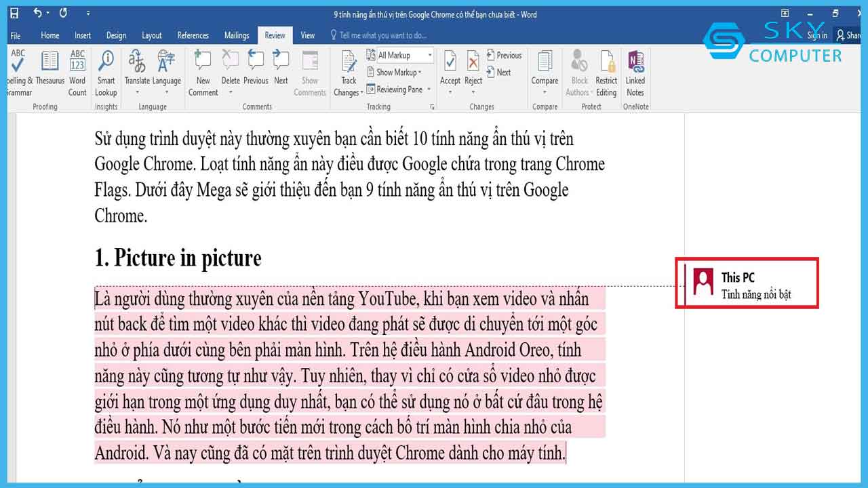Click Previous in the Changes group
This screenshot has height=488, width=868.
click(504, 56)
